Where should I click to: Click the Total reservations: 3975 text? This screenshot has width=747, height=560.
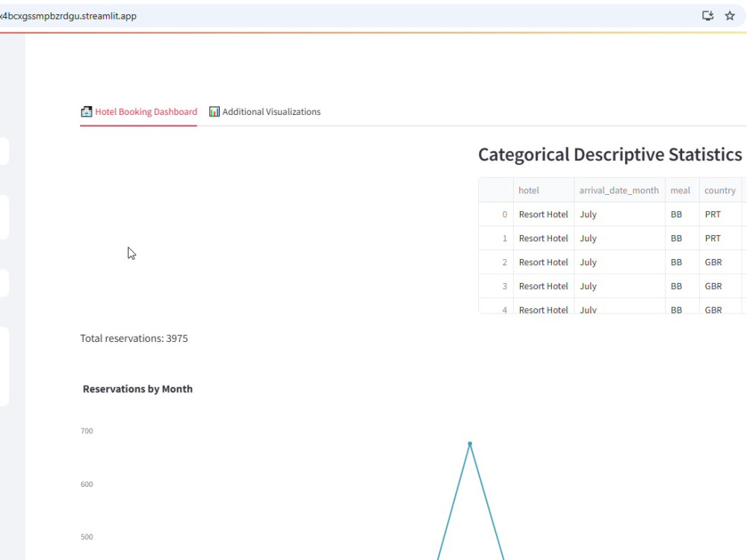[134, 338]
